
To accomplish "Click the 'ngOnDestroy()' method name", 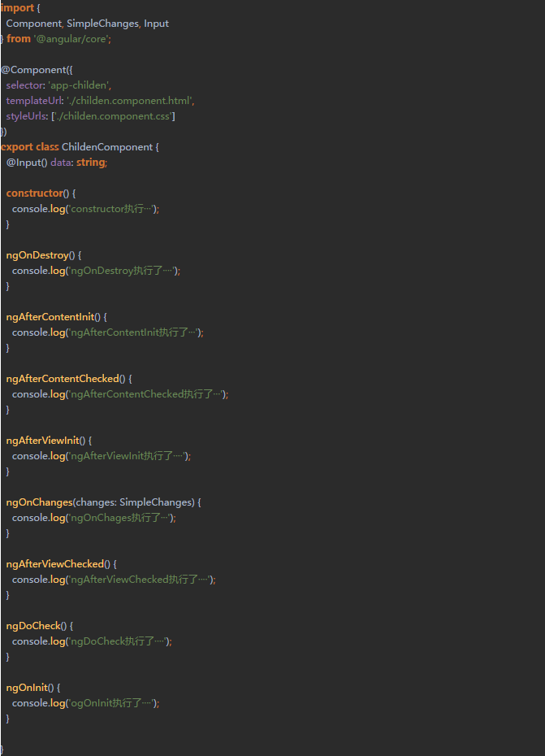I will click(x=41, y=255).
